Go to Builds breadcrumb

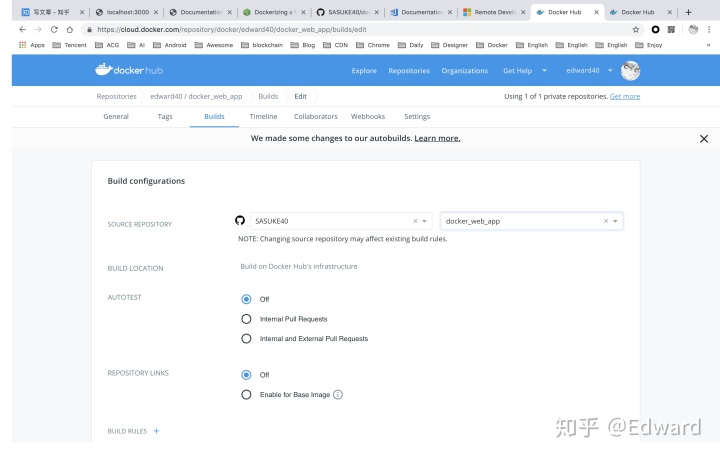[x=268, y=96]
